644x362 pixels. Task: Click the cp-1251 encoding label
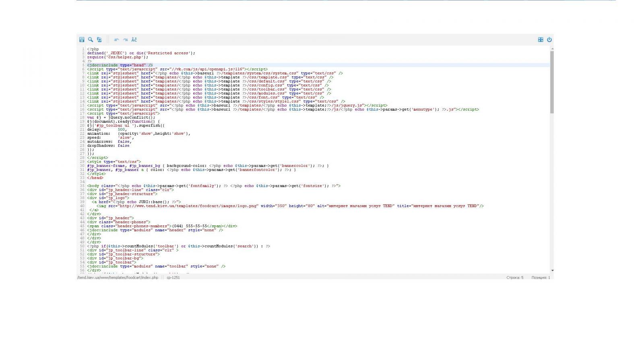point(173,278)
